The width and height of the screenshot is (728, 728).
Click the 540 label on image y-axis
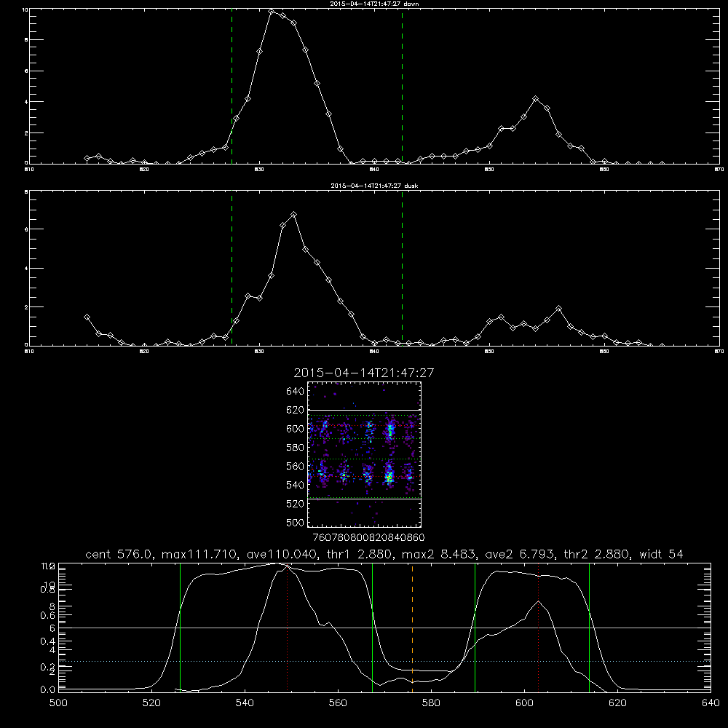pyautogui.click(x=295, y=485)
